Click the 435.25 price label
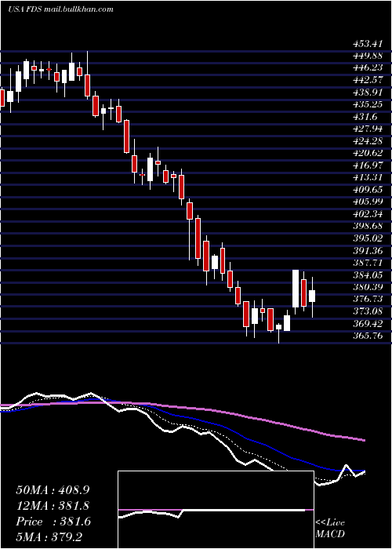The image size is (392, 549). [368, 104]
